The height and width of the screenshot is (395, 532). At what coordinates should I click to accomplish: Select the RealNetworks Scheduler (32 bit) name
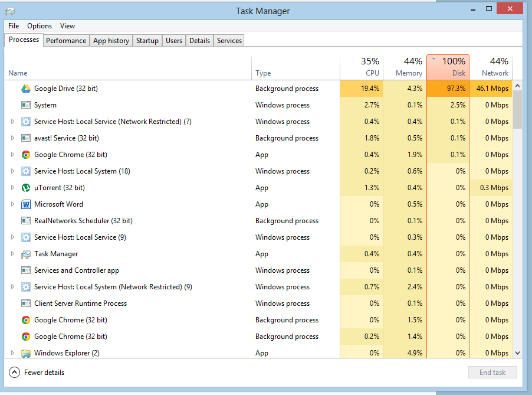click(83, 221)
